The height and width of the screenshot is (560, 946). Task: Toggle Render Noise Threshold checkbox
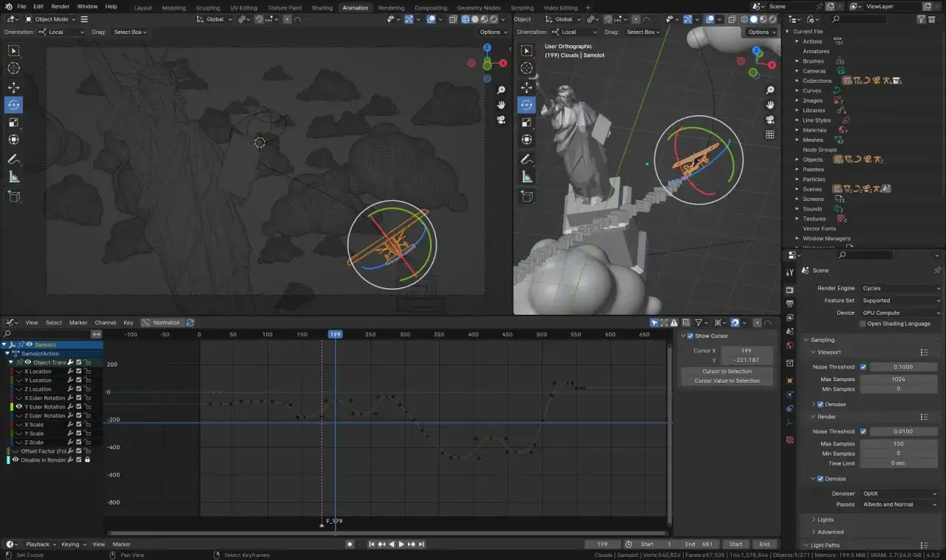pos(862,431)
